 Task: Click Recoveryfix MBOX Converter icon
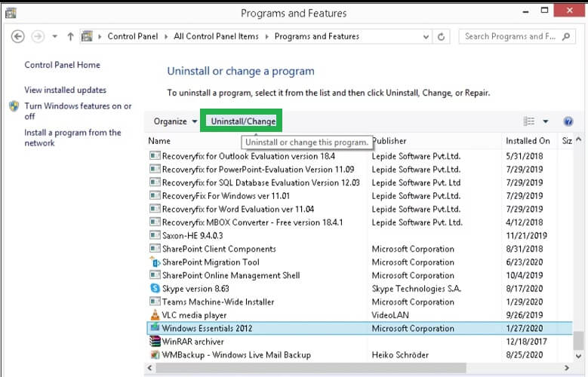pos(155,222)
